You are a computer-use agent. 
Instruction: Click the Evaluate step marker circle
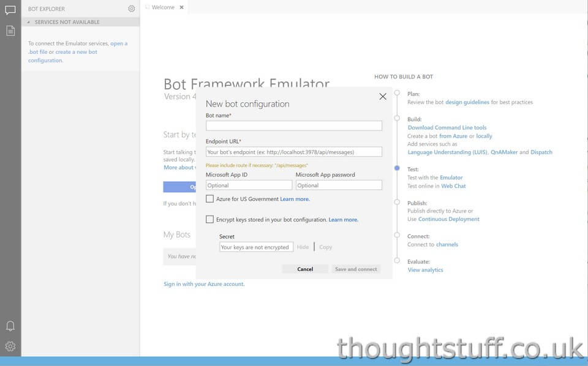(x=397, y=260)
